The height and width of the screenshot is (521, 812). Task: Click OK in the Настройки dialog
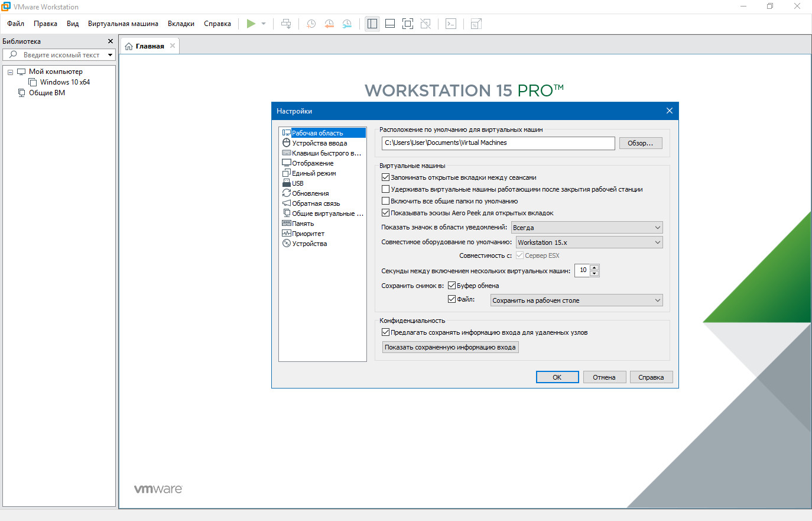[557, 377]
